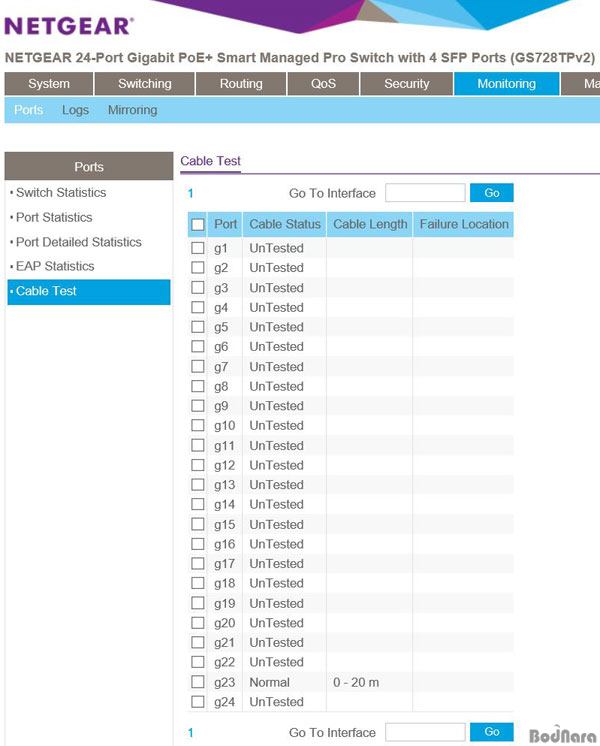Open Switch Statistics in the sidebar
The image size is (600, 746).
pyautogui.click(x=61, y=193)
